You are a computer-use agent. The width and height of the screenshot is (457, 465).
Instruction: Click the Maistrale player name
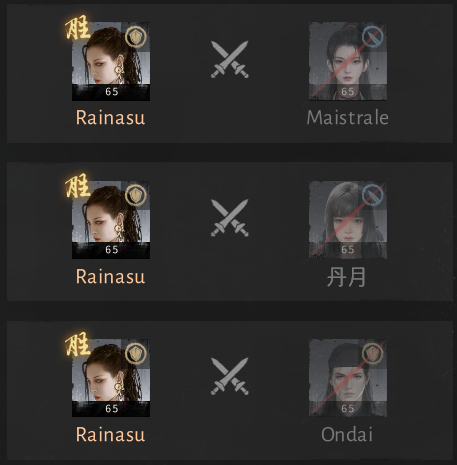click(348, 118)
